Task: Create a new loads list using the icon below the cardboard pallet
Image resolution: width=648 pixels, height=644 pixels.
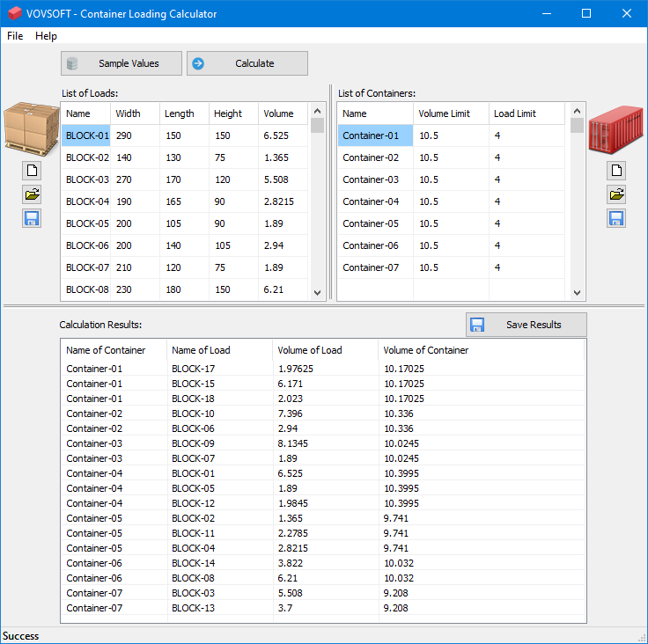Action: tap(32, 170)
